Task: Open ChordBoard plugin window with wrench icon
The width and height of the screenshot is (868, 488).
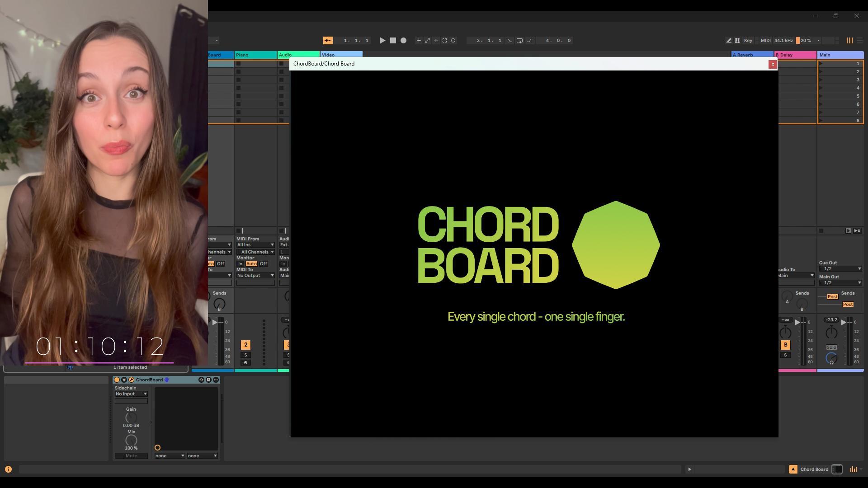Action: (x=131, y=380)
